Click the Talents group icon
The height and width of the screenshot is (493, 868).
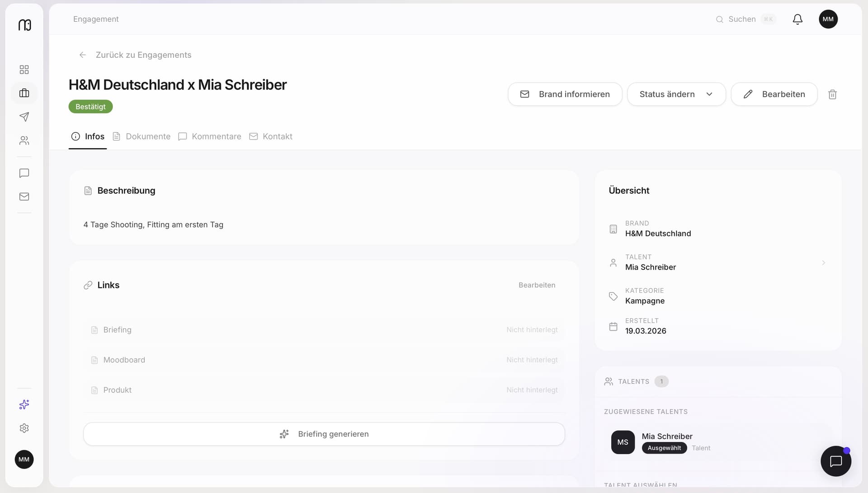coord(609,381)
